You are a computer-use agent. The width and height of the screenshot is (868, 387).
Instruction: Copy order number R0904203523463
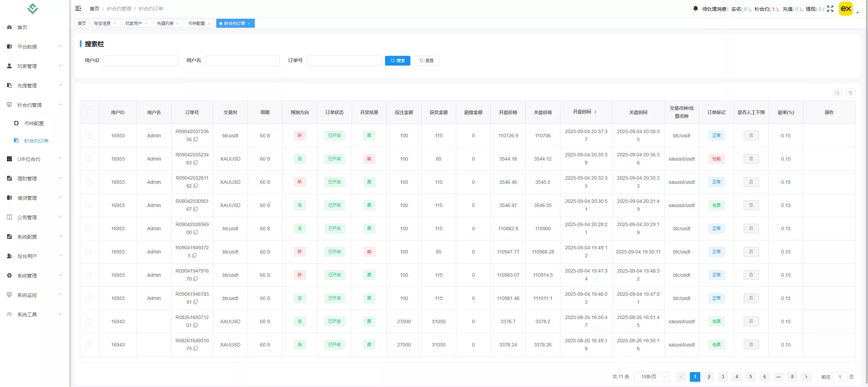[196, 163]
